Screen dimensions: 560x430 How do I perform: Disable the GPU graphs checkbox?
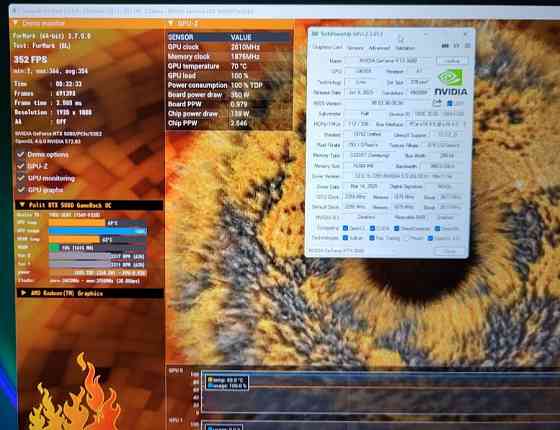point(21,190)
